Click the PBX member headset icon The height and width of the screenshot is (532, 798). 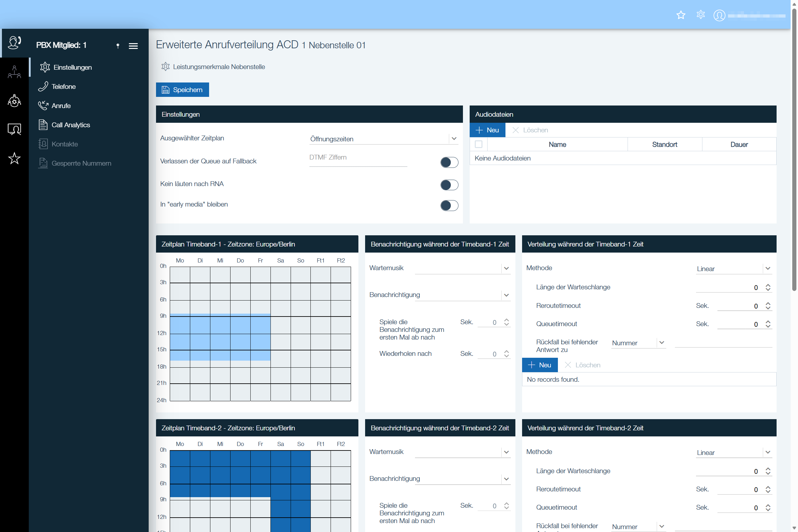(14, 43)
